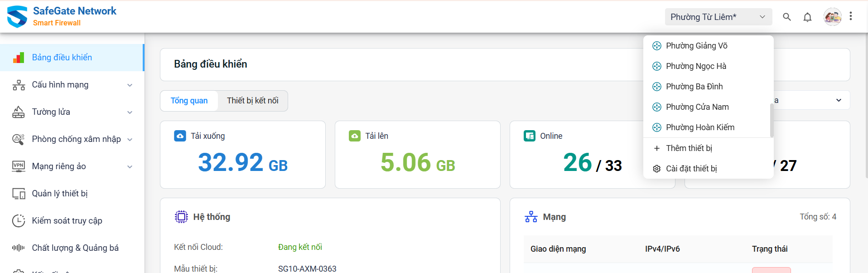
Task: Open the notifications bell
Action: 807,17
